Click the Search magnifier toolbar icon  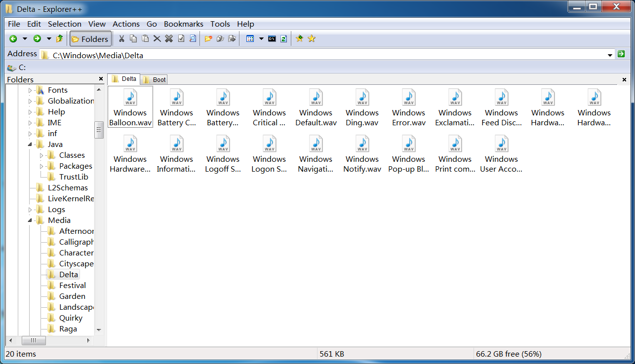[193, 39]
